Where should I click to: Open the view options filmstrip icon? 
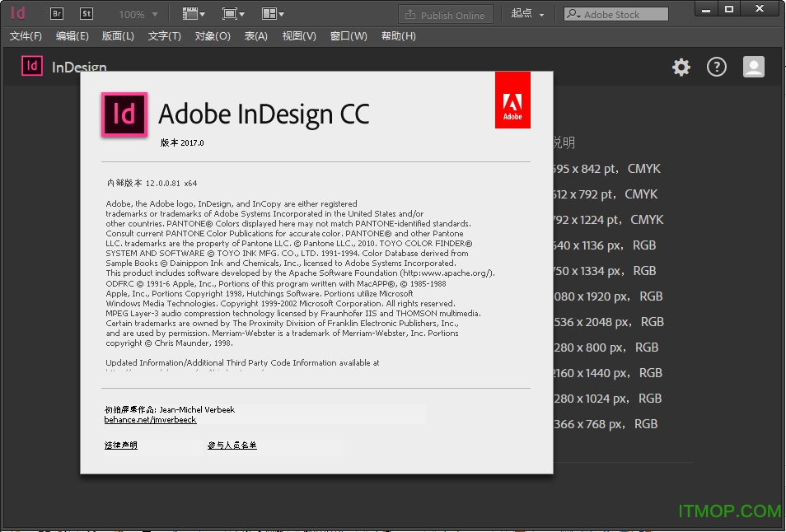(190, 13)
